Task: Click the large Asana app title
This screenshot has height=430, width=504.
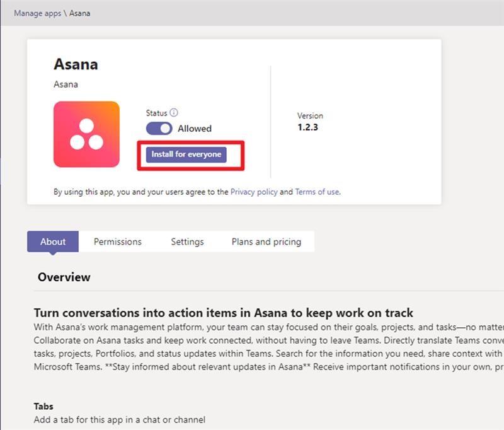Action: [x=76, y=64]
